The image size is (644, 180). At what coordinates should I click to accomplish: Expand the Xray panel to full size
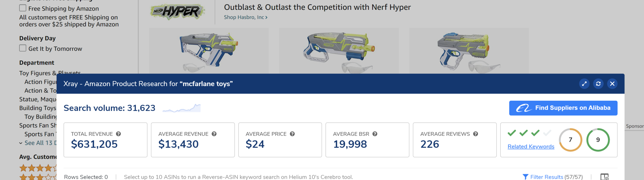pyautogui.click(x=584, y=84)
